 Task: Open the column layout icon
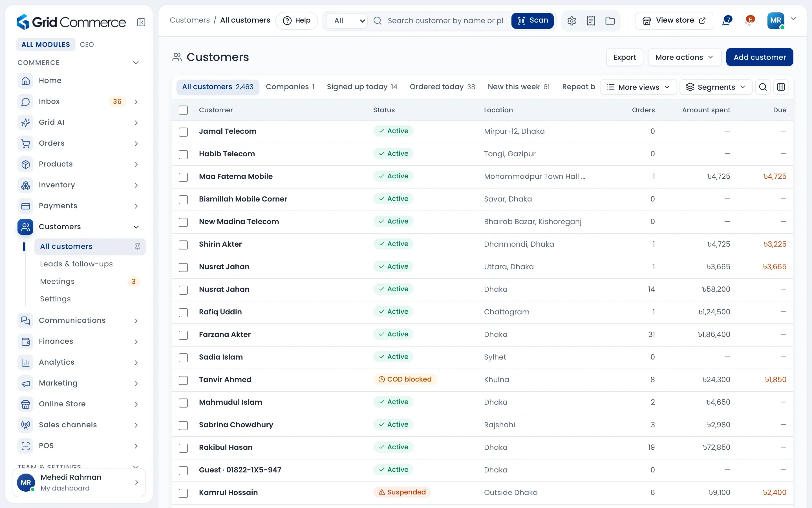[x=781, y=87]
